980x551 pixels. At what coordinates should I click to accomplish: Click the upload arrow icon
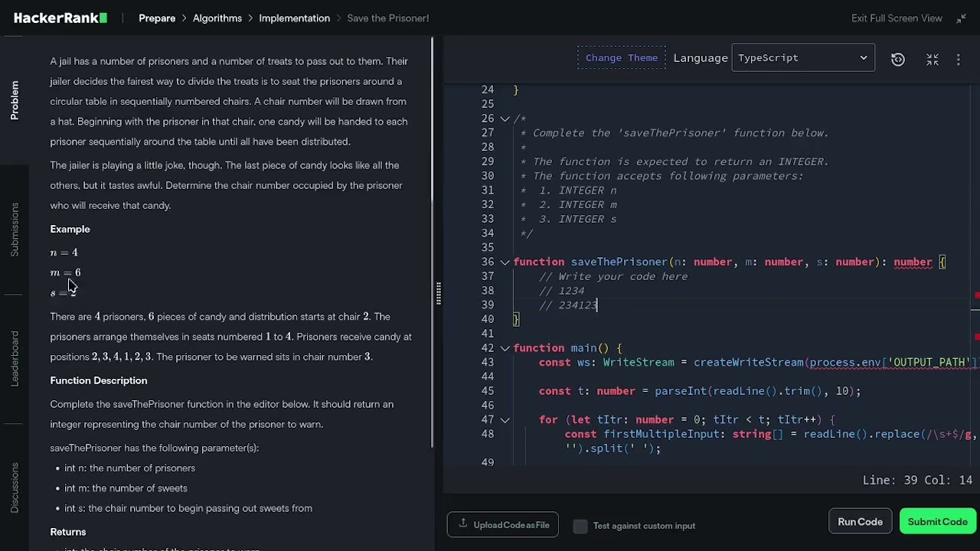tap(463, 524)
